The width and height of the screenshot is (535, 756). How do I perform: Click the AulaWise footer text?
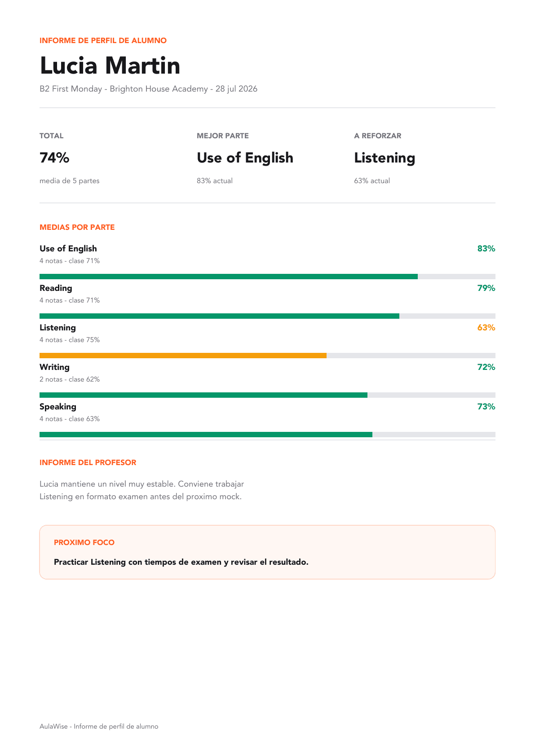point(99,726)
